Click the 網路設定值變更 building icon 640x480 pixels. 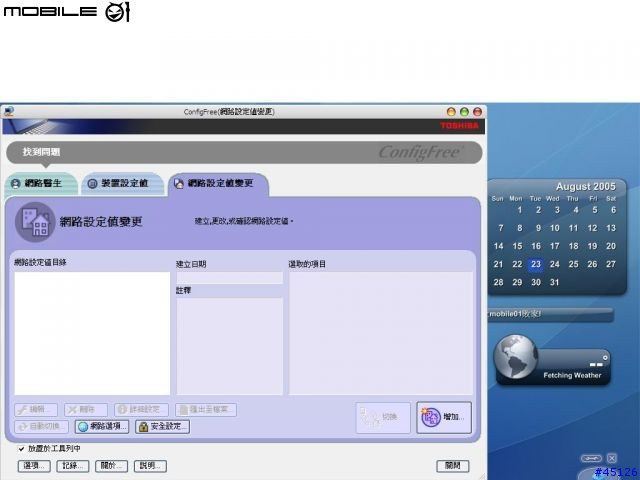pyautogui.click(x=35, y=222)
